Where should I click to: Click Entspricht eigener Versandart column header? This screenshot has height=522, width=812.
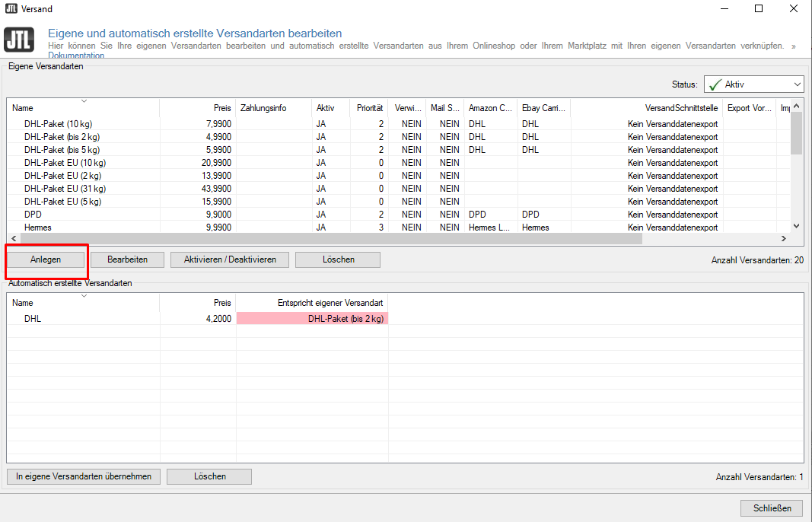[312, 302]
